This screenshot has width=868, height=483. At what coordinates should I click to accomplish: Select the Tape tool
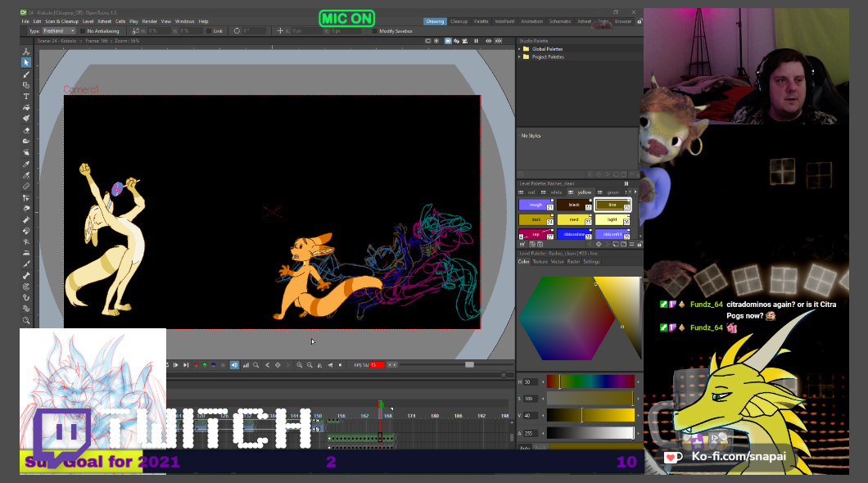click(x=26, y=142)
